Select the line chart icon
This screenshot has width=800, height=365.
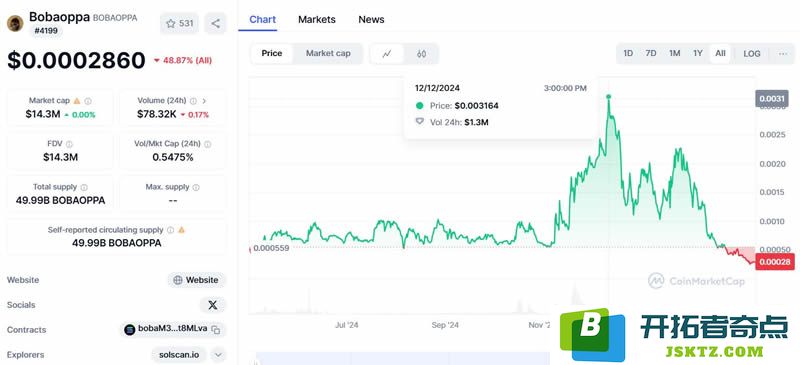click(387, 54)
